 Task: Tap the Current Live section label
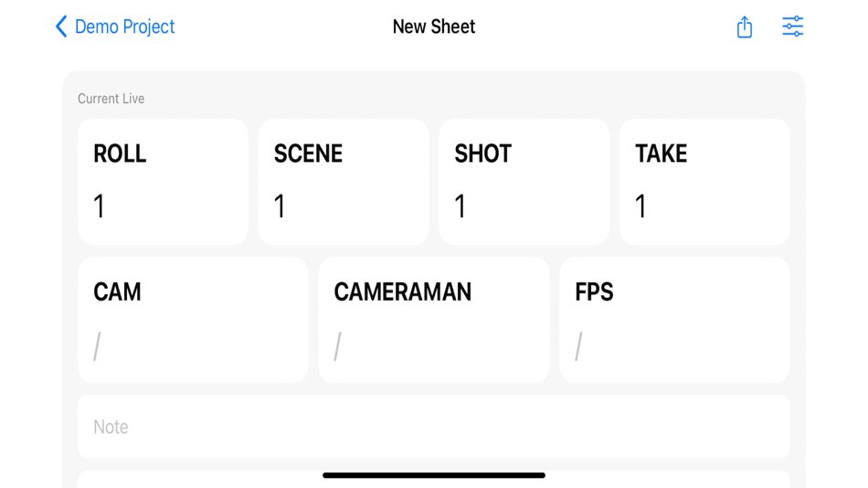(111, 99)
